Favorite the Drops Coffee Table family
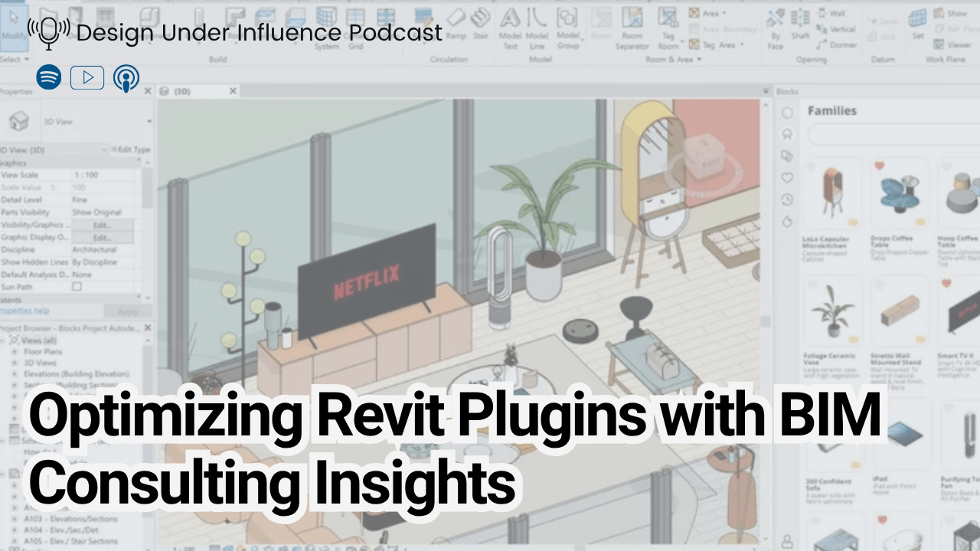The image size is (980, 551). point(880,165)
